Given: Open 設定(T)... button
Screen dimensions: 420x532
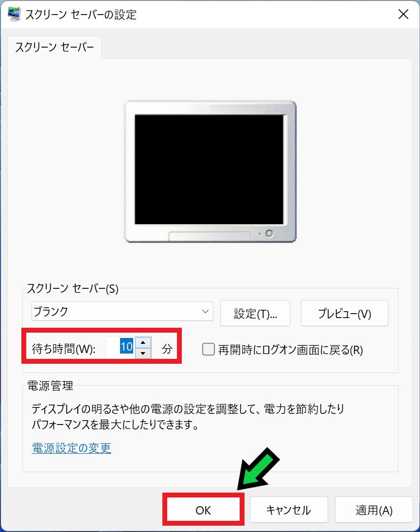Looking at the screenshot, I should (255, 313).
